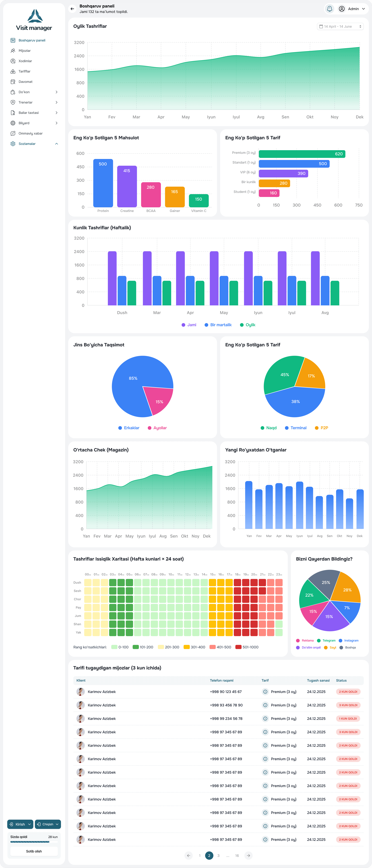The width and height of the screenshot is (372, 868).
Task: Click the Sotib olish button
Action: pos(34,851)
